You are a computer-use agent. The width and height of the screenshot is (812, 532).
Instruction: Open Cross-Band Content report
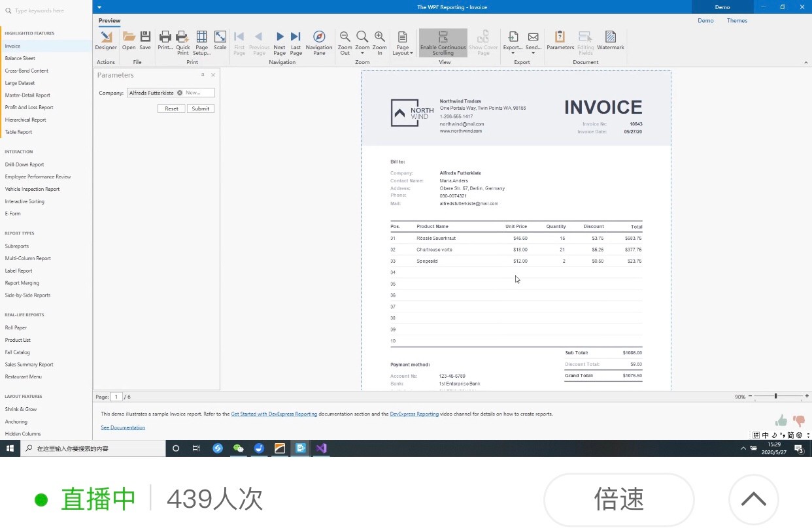[x=46, y=71]
